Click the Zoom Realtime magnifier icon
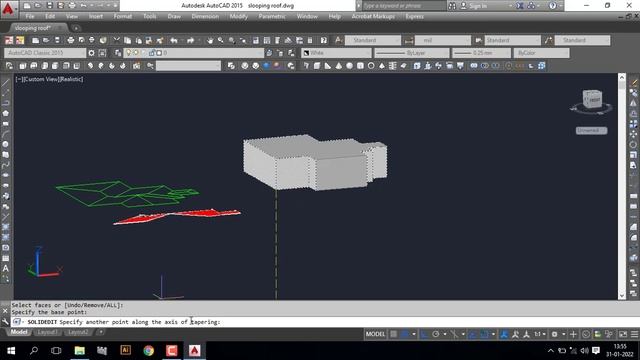 click(x=221, y=40)
